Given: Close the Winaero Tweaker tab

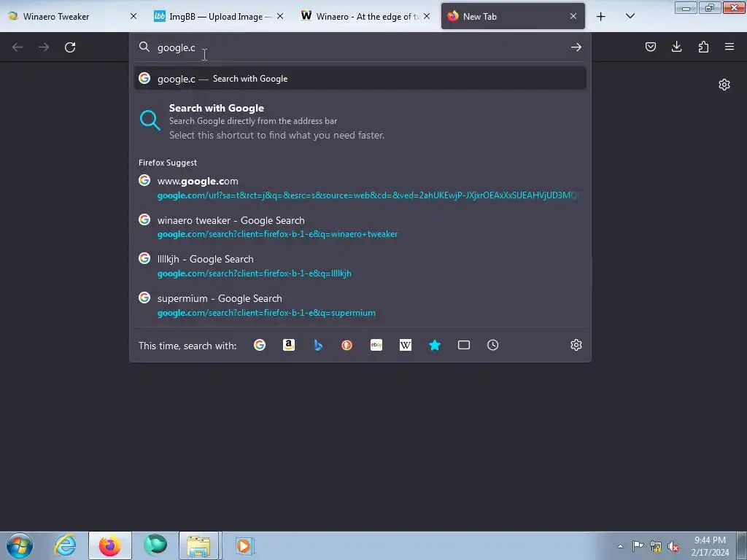Looking at the screenshot, I should point(133,17).
